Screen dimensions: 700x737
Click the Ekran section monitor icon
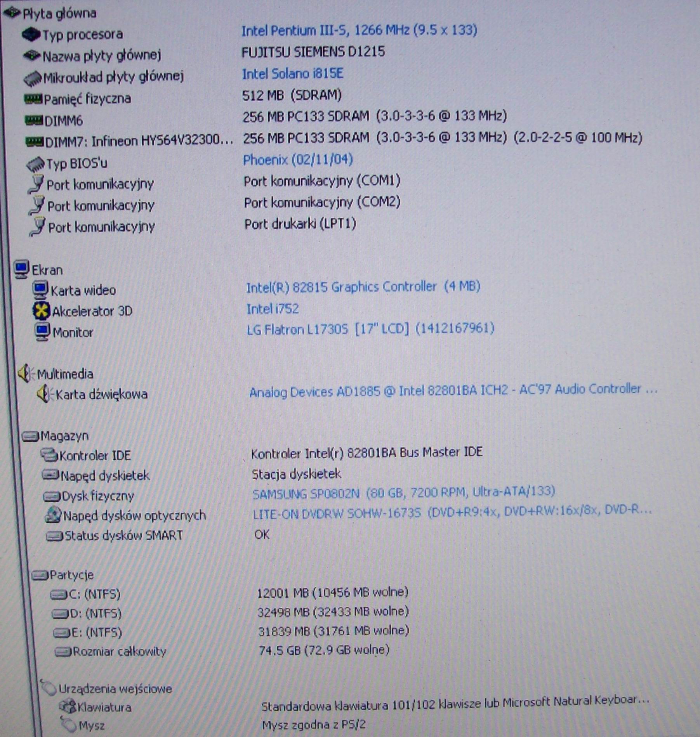click(x=21, y=269)
